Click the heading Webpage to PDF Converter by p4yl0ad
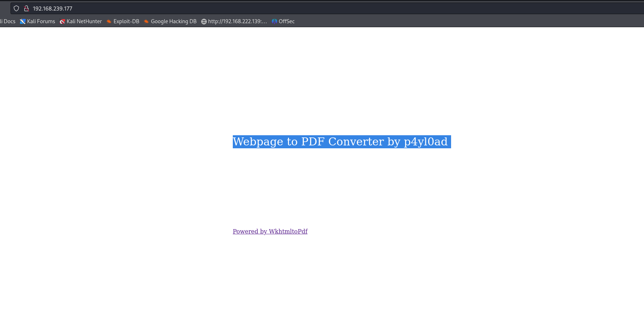 [x=342, y=142]
